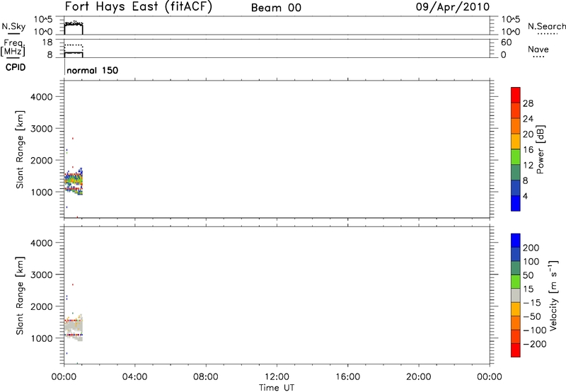
Task: Click the 'Time UT' axis label
Action: click(x=277, y=388)
